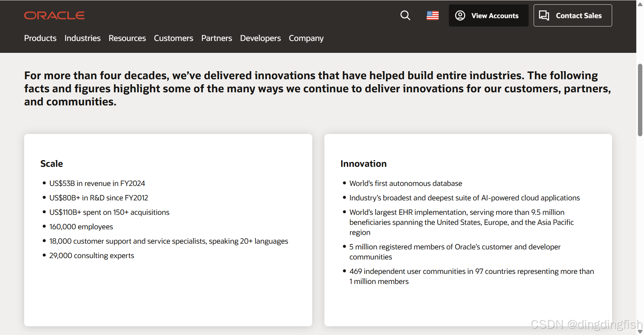This screenshot has height=335, width=644.
Task: Open the search magnifier icon
Action: (x=405, y=15)
